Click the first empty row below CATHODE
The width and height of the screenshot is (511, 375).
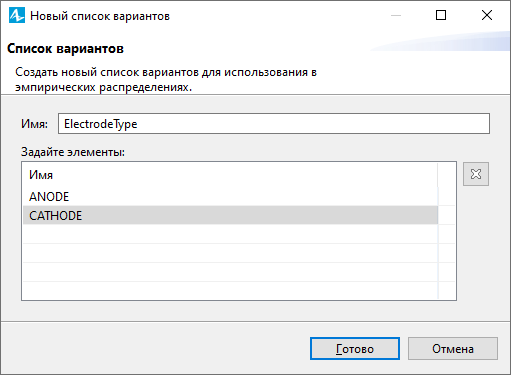[230, 234]
